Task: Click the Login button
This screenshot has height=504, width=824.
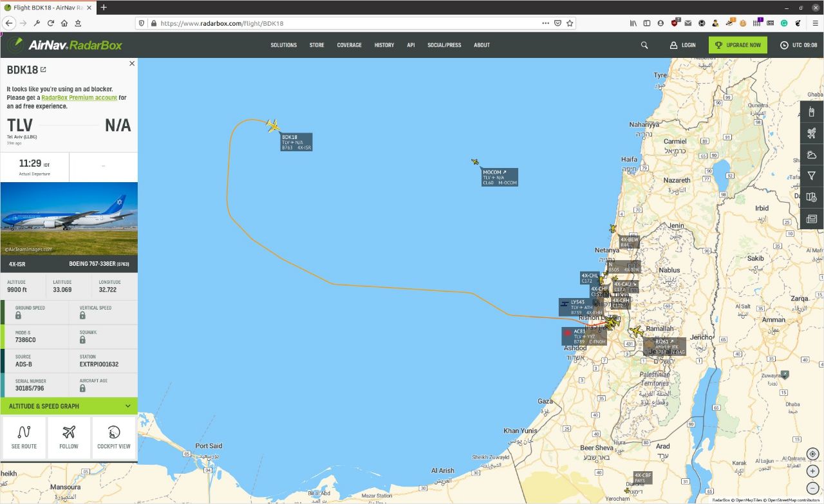Action: [x=683, y=45]
